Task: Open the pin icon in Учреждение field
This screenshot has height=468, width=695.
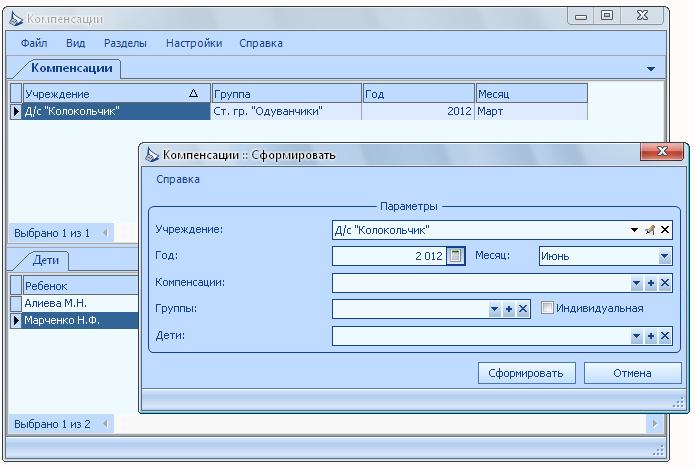Action: coord(650,230)
